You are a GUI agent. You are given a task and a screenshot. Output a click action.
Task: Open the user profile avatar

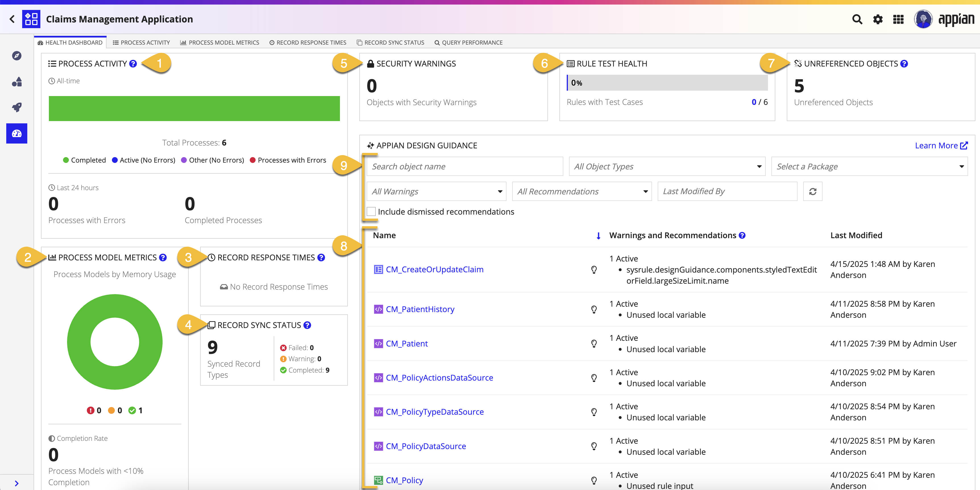[x=923, y=19]
